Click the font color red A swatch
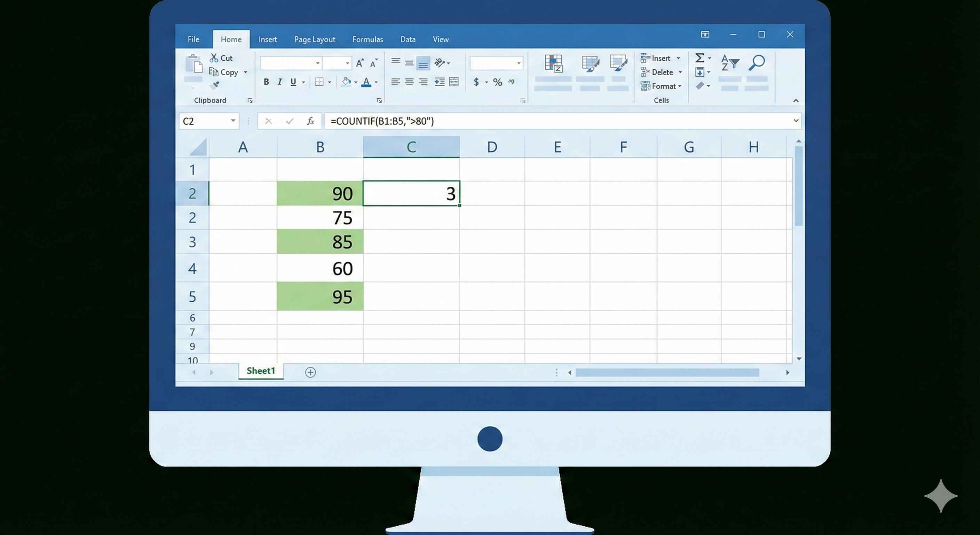Image resolution: width=980 pixels, height=535 pixels. click(366, 82)
